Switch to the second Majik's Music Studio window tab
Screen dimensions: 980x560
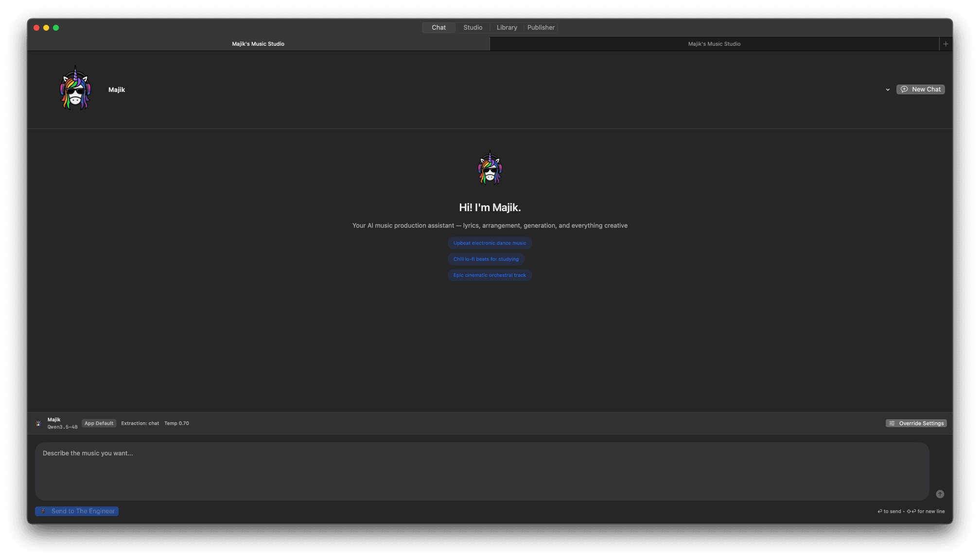coord(714,44)
